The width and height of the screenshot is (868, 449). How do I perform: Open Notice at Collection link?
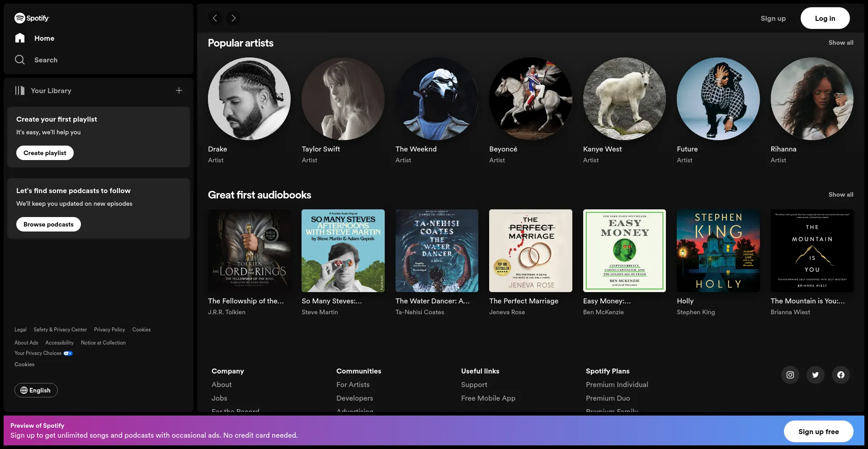[x=103, y=343]
